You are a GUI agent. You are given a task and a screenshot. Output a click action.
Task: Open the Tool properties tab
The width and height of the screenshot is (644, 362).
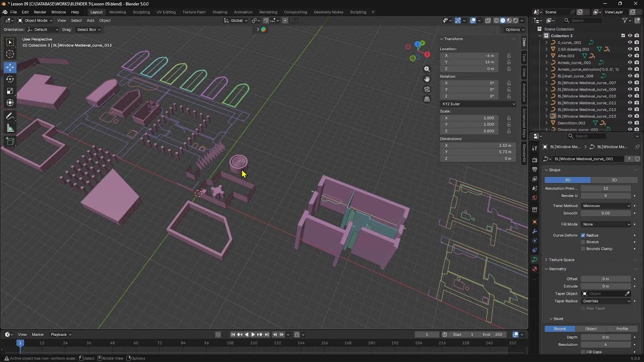534,148
